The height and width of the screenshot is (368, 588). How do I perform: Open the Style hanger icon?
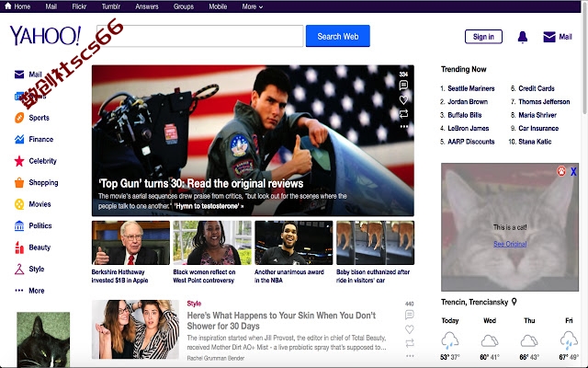(x=19, y=269)
